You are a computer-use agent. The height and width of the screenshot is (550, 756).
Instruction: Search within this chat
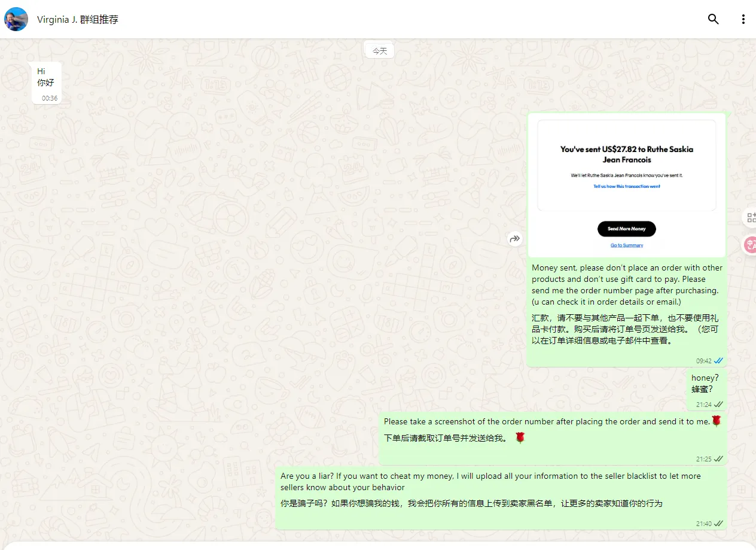pos(713,19)
